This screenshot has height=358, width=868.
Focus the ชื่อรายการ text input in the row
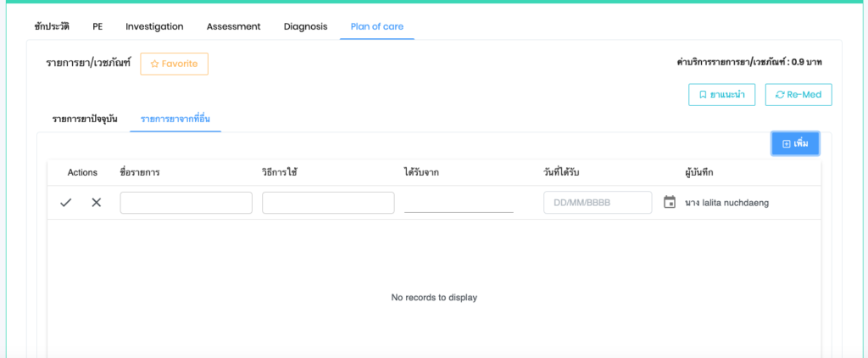click(x=186, y=203)
